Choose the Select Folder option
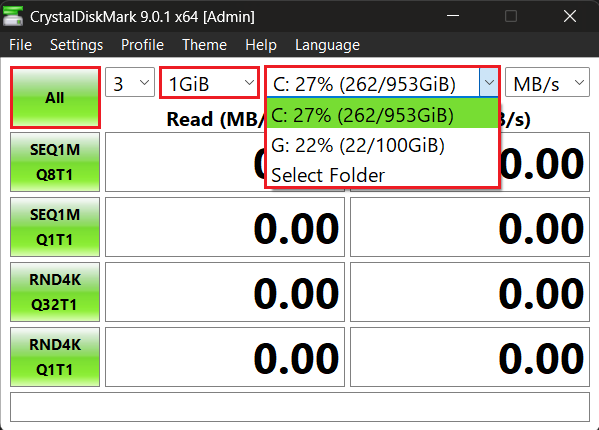 [382, 175]
